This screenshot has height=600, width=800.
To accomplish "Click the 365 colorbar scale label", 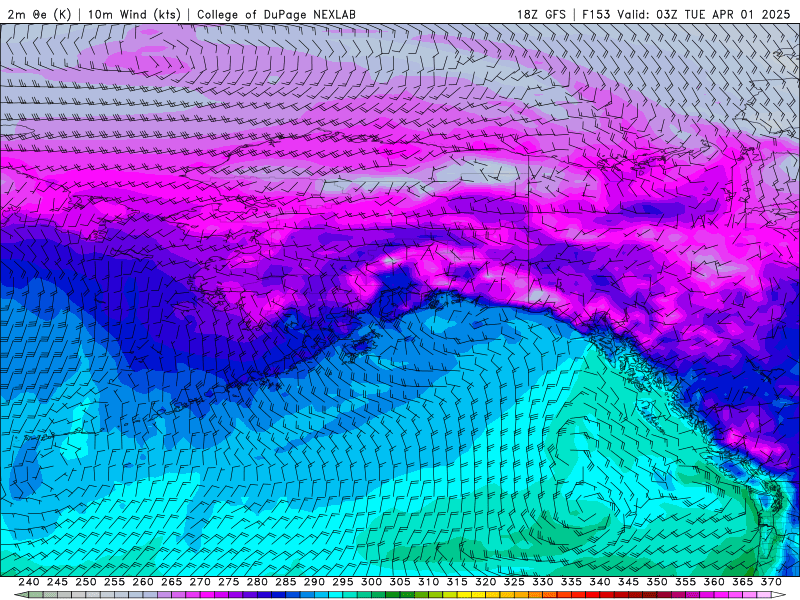I will tap(743, 582).
